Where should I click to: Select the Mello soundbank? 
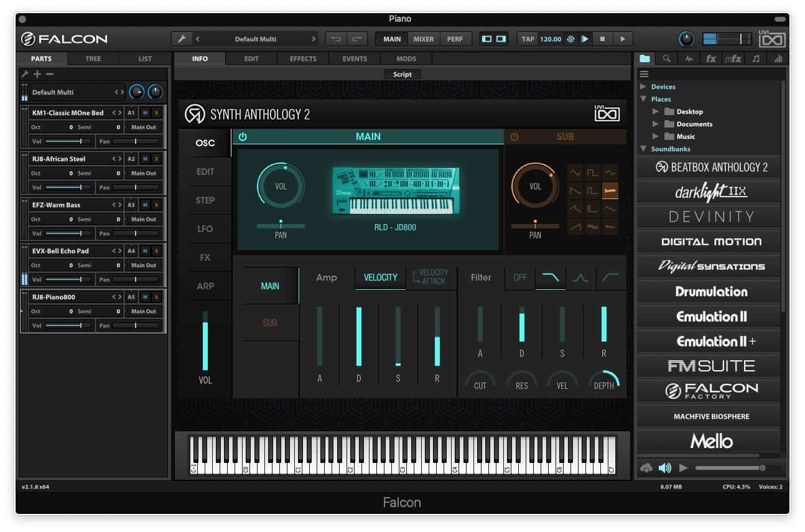pyautogui.click(x=708, y=441)
